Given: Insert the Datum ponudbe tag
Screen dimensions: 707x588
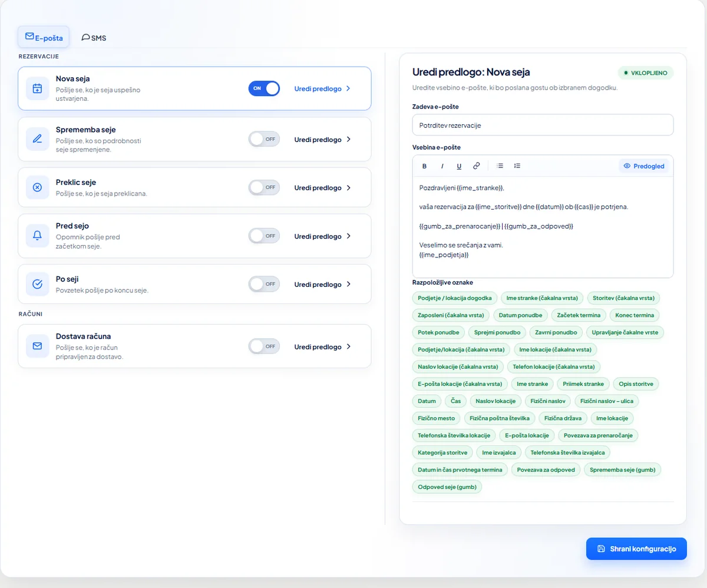Looking at the screenshot, I should click(521, 315).
